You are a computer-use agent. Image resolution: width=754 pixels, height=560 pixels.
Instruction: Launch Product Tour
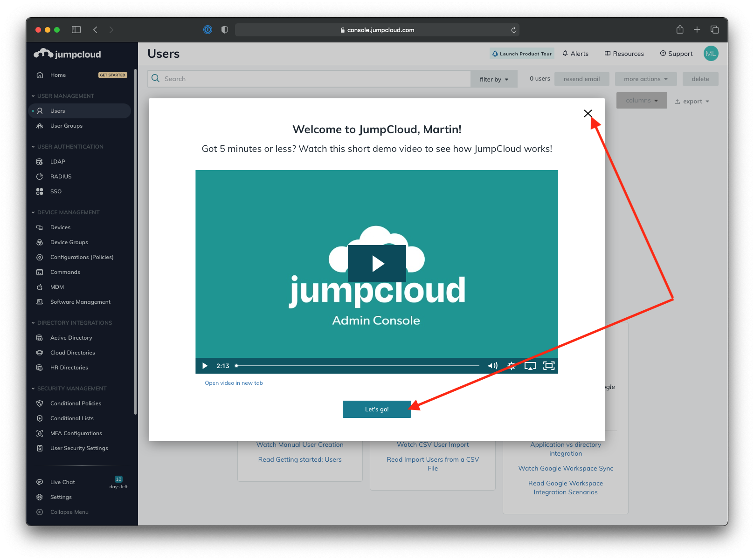522,54
